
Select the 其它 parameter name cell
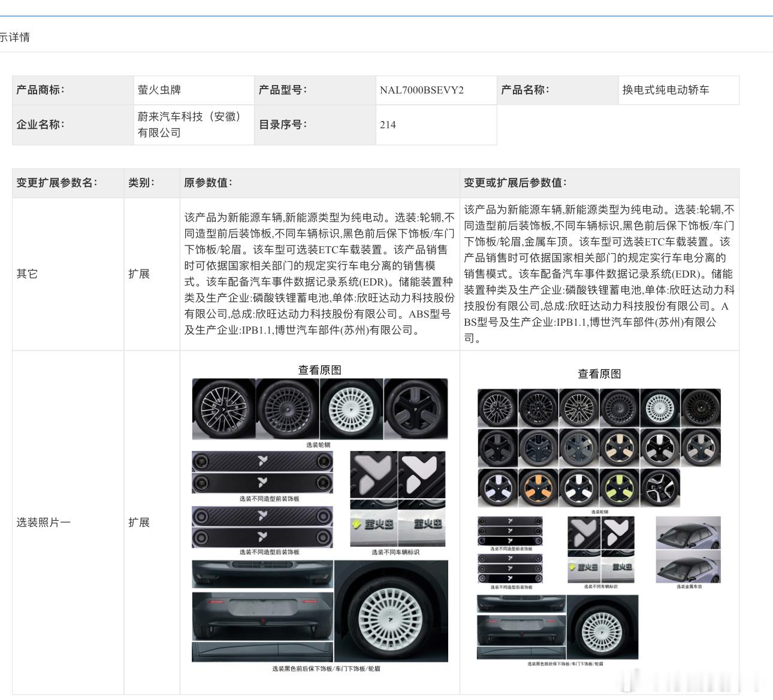click(x=68, y=274)
